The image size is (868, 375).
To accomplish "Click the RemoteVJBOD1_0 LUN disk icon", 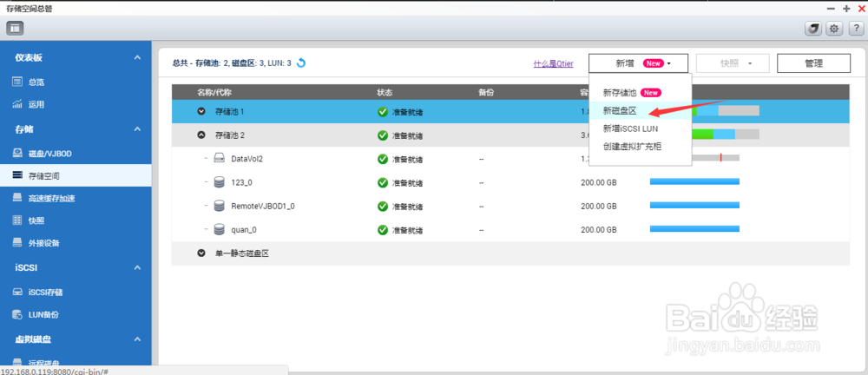I will [x=220, y=206].
